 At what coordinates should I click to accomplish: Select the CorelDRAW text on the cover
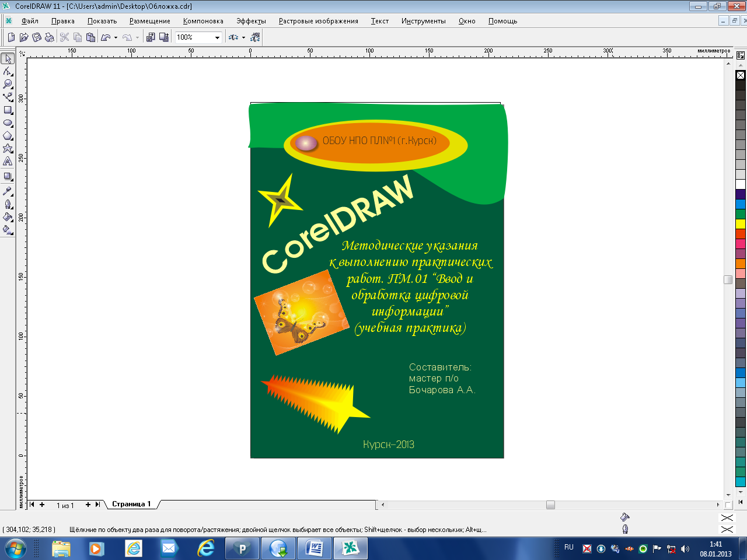click(338, 223)
